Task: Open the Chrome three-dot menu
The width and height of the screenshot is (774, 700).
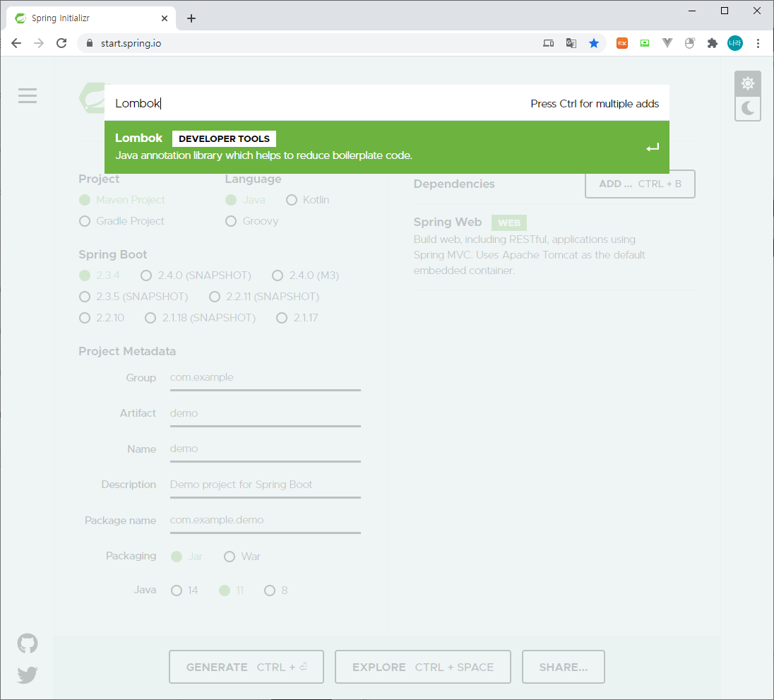Action: [758, 44]
